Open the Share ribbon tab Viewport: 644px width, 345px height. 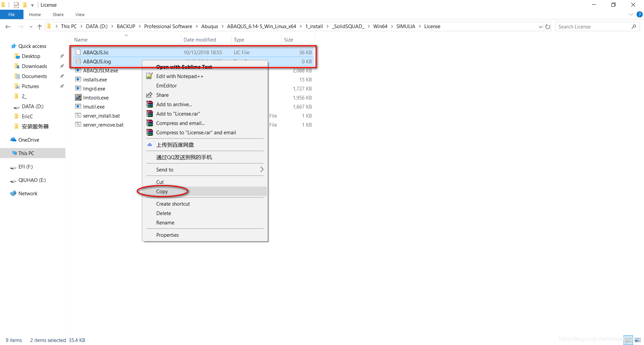coord(58,14)
